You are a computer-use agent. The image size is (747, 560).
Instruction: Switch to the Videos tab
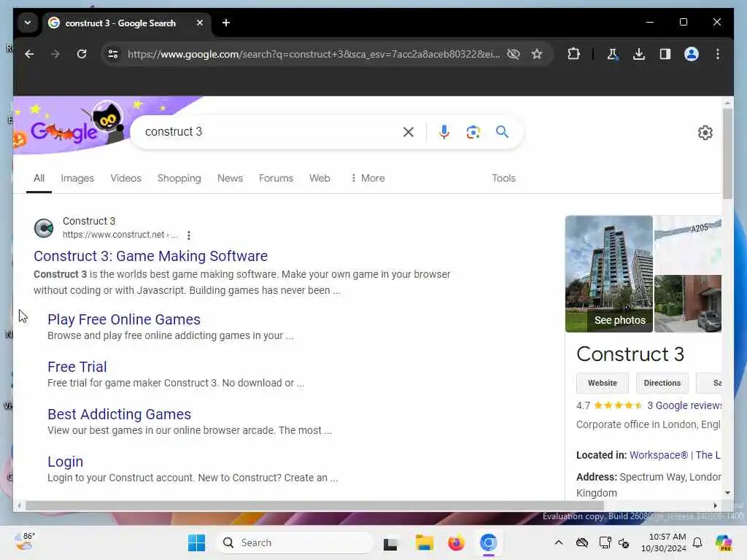pos(125,178)
